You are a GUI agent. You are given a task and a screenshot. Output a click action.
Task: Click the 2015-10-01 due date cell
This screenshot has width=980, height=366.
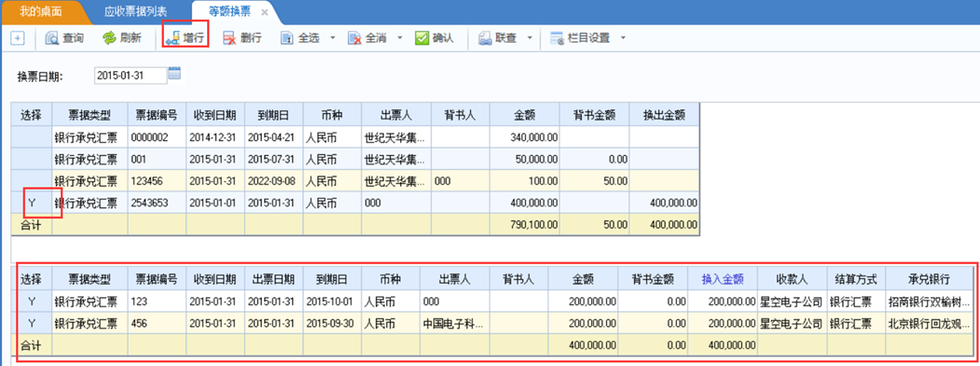[332, 302]
